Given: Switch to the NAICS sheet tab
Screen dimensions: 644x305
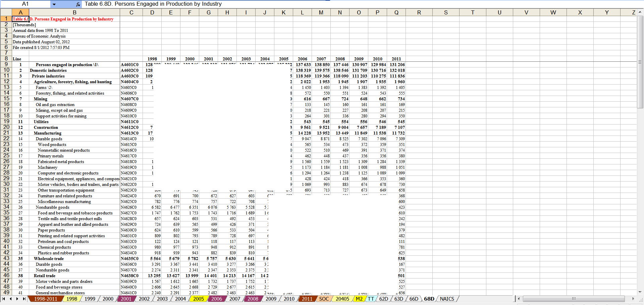Looking at the screenshot, I should [447, 299].
